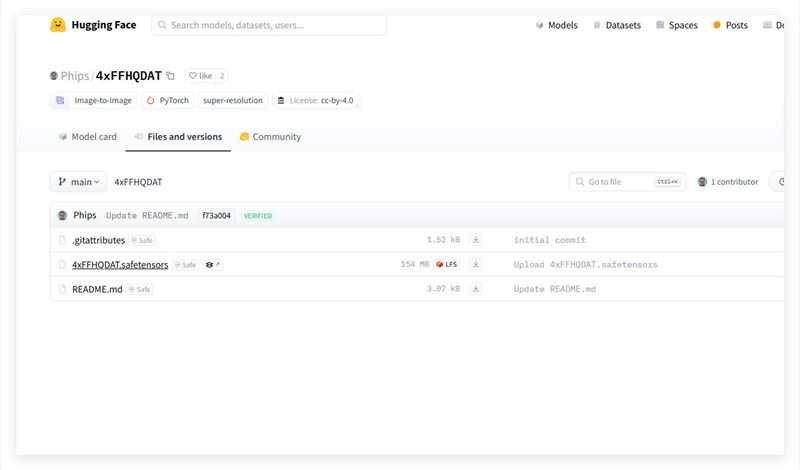Viewport: 800px width, 470px height.
Task: Click the Phips avatar in commit row
Action: tap(63, 215)
